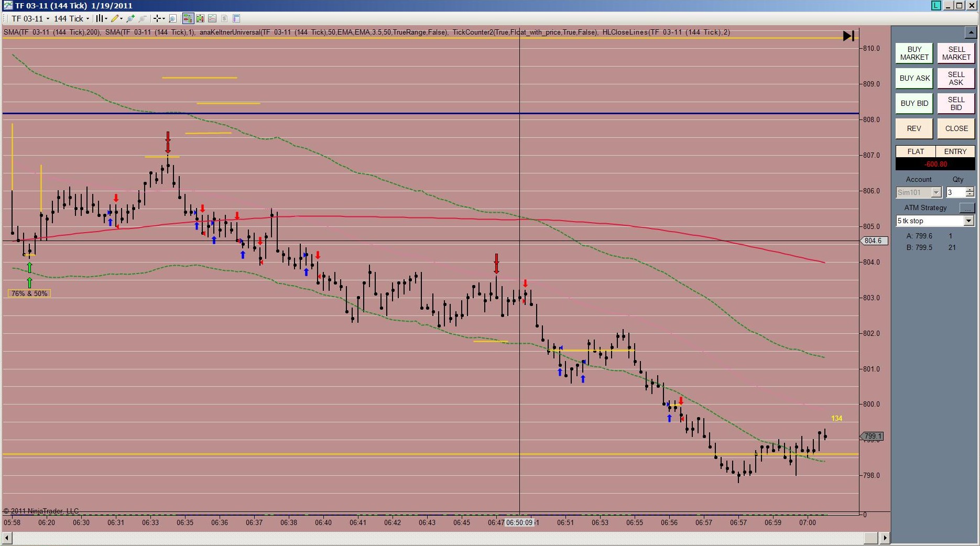This screenshot has width=980, height=546.
Task: Click the B: 799.5 bid price text
Action: (919, 247)
